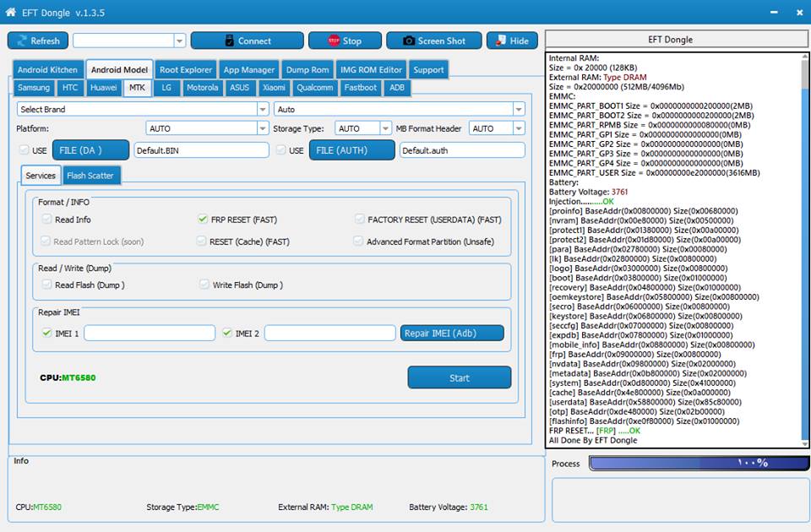The width and height of the screenshot is (811, 532).
Task: Select the LG brand tab
Action: pos(166,88)
